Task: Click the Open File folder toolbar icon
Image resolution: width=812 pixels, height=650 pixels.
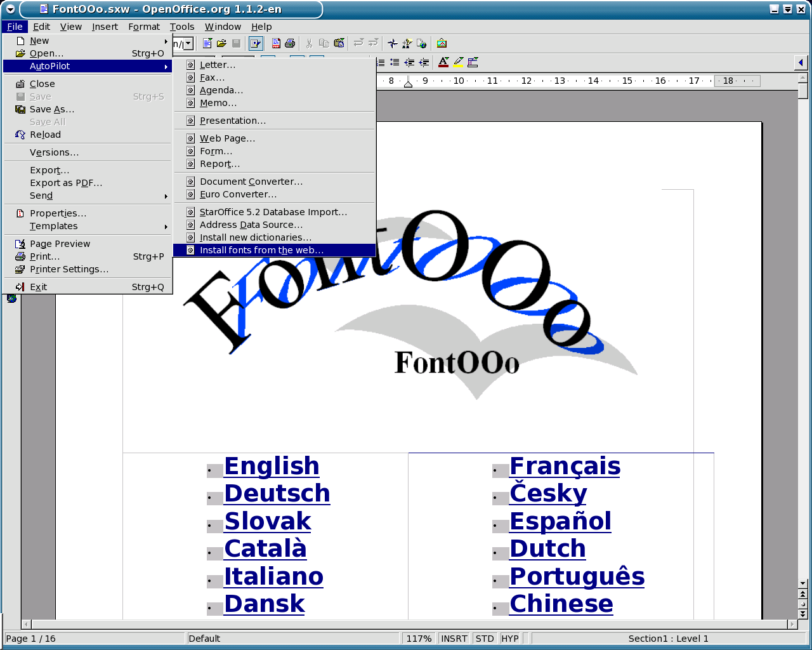Action: (221, 43)
